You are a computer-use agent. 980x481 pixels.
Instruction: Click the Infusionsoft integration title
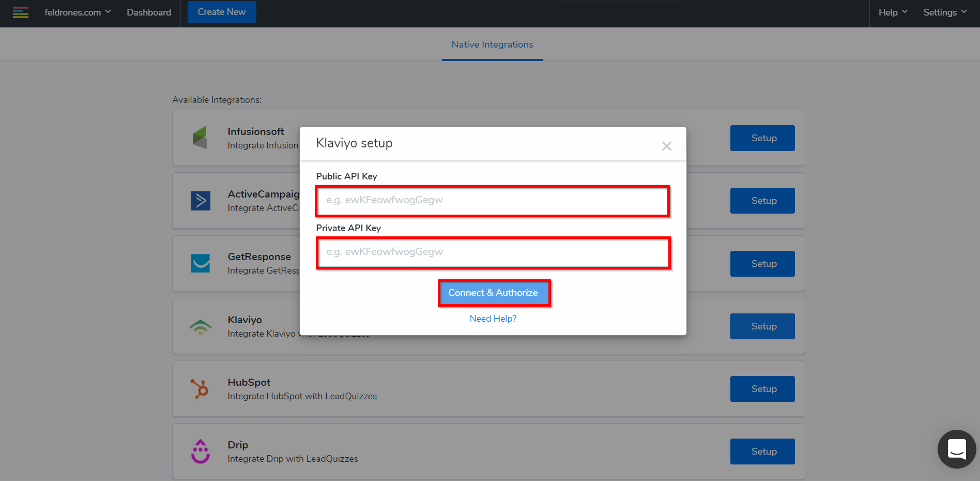[x=256, y=131]
